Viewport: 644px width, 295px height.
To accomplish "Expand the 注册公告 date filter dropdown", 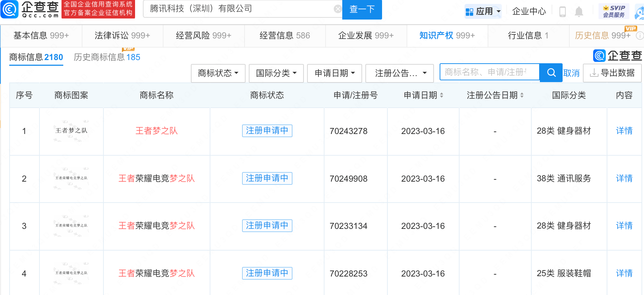I will (399, 73).
